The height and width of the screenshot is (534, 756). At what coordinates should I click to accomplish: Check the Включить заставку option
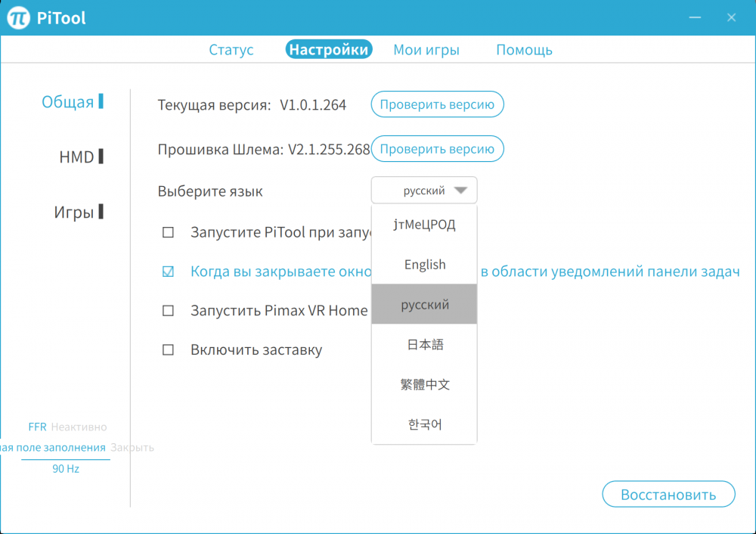pyautogui.click(x=168, y=349)
